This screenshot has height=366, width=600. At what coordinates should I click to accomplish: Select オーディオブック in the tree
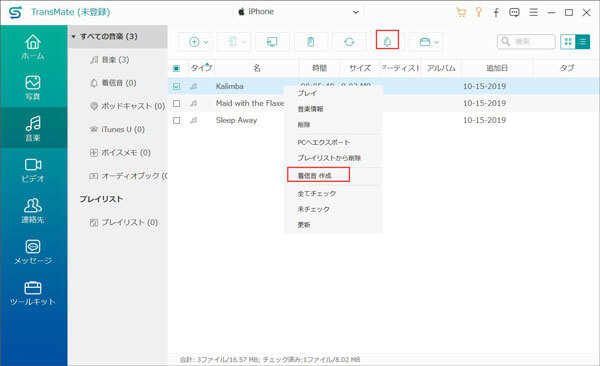128,176
